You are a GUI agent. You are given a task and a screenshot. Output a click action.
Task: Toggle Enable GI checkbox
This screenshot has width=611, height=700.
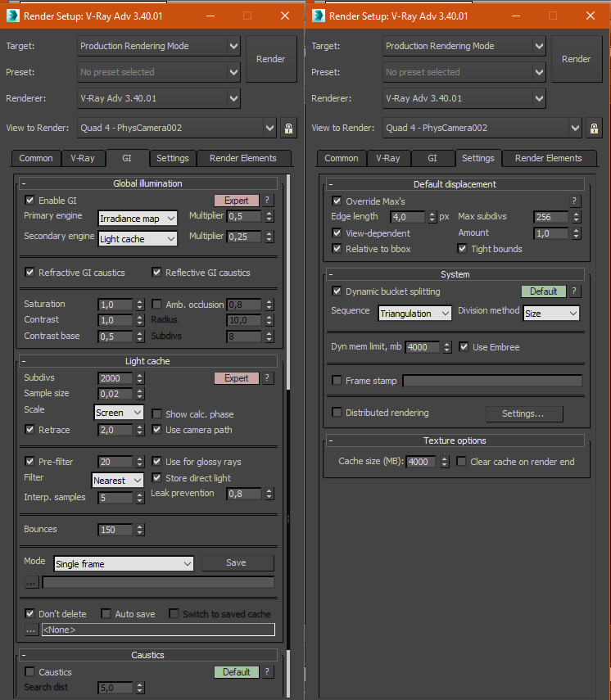click(x=30, y=201)
